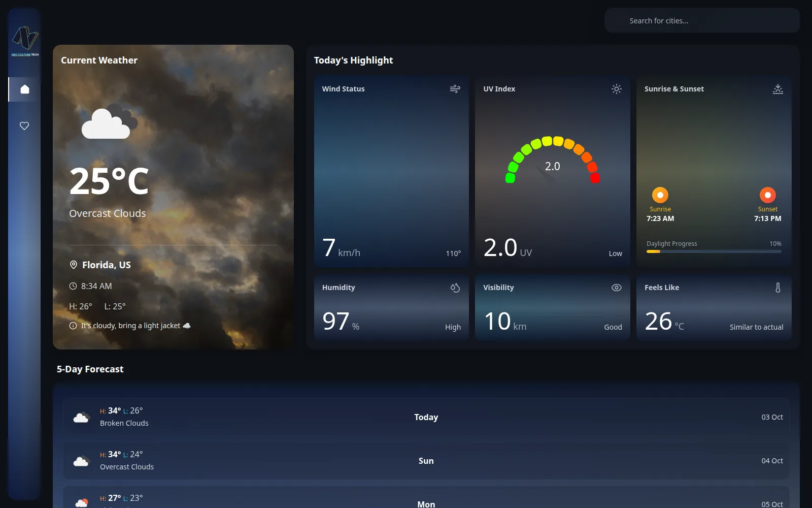Click the orange Sunrise marker icon
Viewport: 812px width, 508px height.
tap(660, 195)
